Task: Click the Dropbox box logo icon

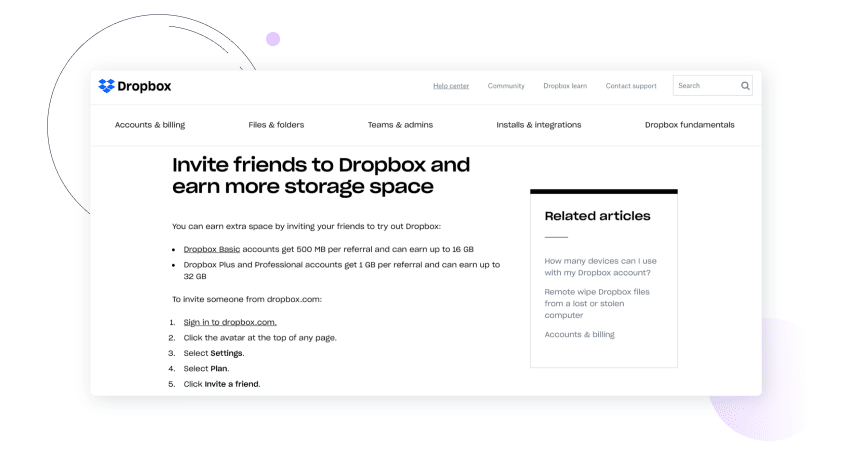Action: 106,86
